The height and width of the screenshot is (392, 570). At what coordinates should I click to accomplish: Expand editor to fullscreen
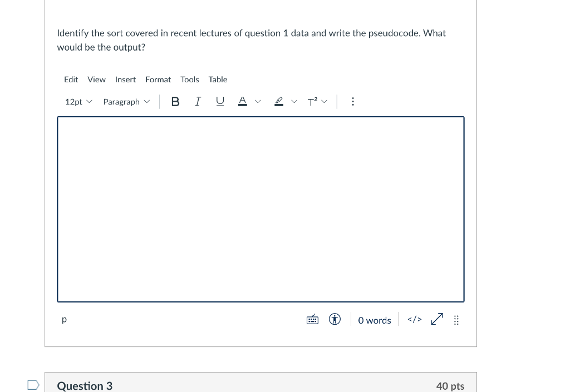436,319
